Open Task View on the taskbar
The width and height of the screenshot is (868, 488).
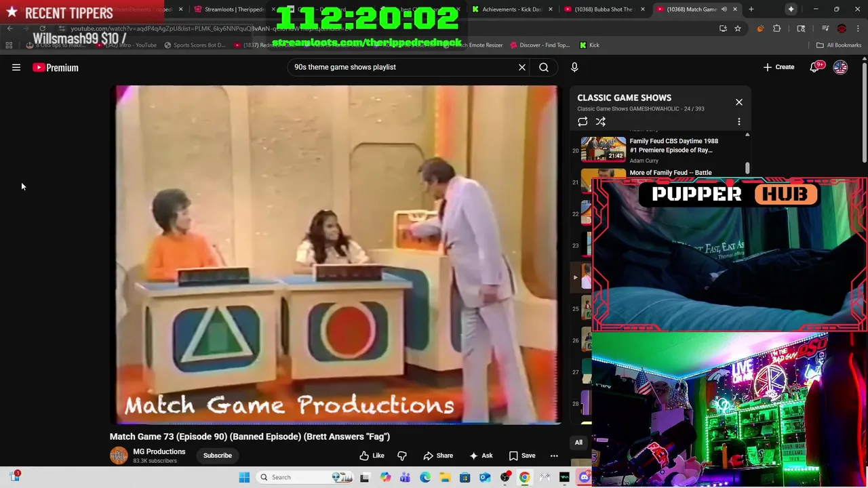[365, 477]
